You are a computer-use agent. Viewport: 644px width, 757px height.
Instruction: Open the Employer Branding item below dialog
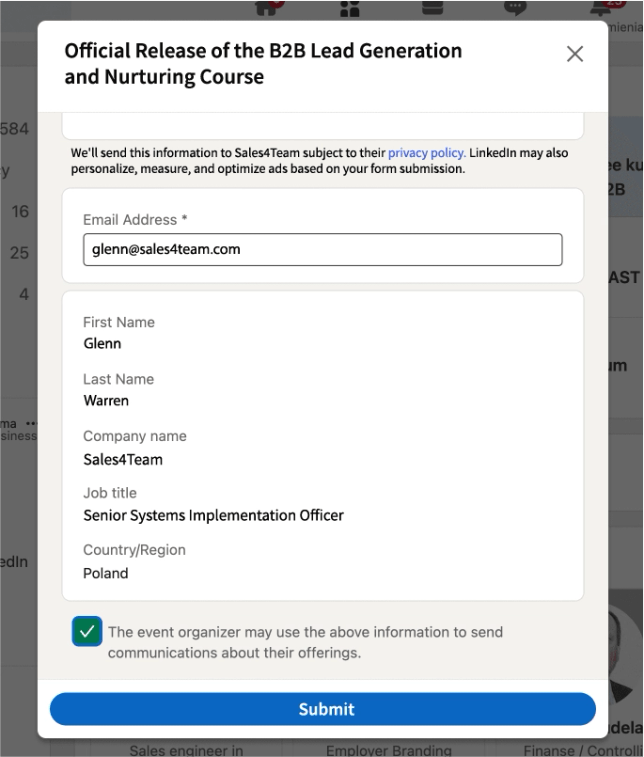coord(389,750)
